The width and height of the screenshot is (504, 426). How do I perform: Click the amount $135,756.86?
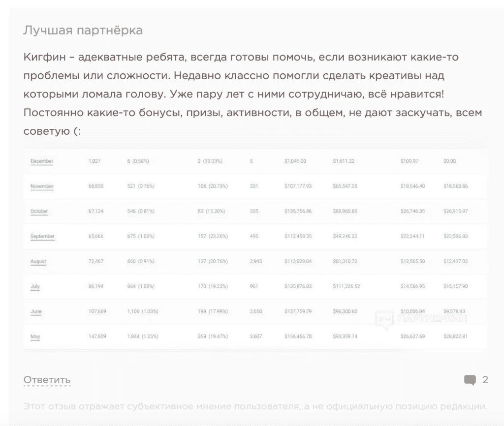(298, 211)
